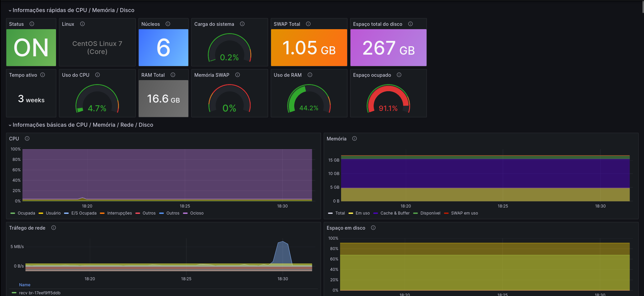The width and height of the screenshot is (644, 296).
Task: Click info icon next to Status panel title
Action: pos(32,24)
